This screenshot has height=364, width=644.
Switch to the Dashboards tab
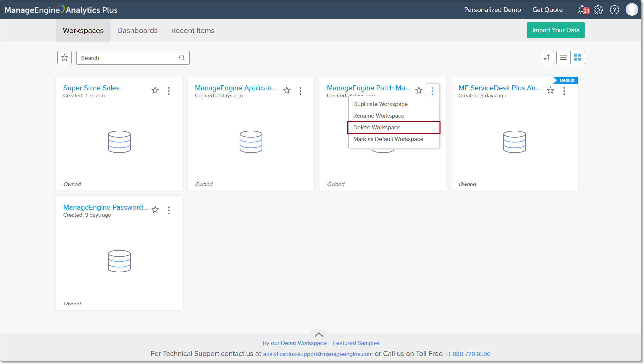[x=137, y=30]
